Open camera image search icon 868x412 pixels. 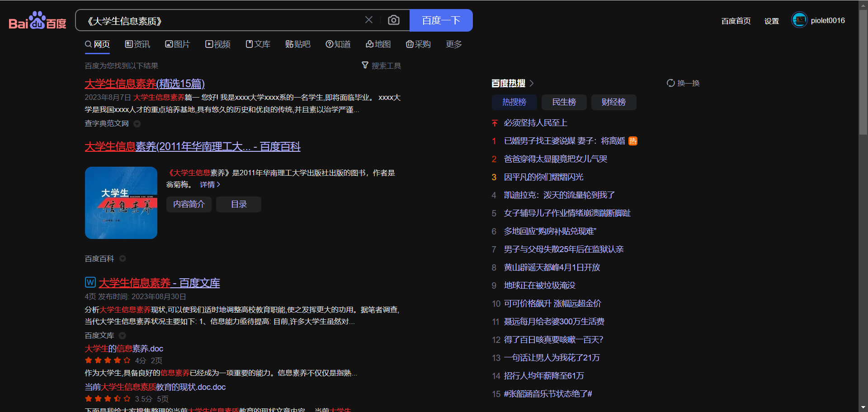(394, 20)
